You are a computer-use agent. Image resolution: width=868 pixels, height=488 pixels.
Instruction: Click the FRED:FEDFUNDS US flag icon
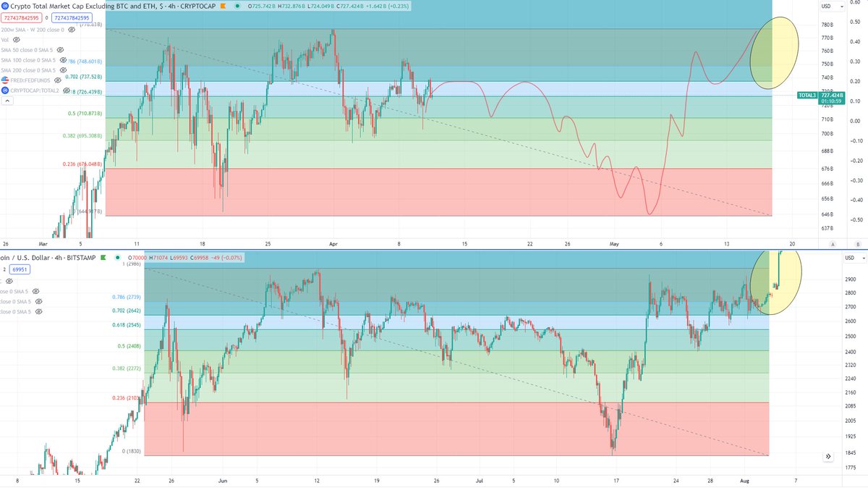point(5,80)
